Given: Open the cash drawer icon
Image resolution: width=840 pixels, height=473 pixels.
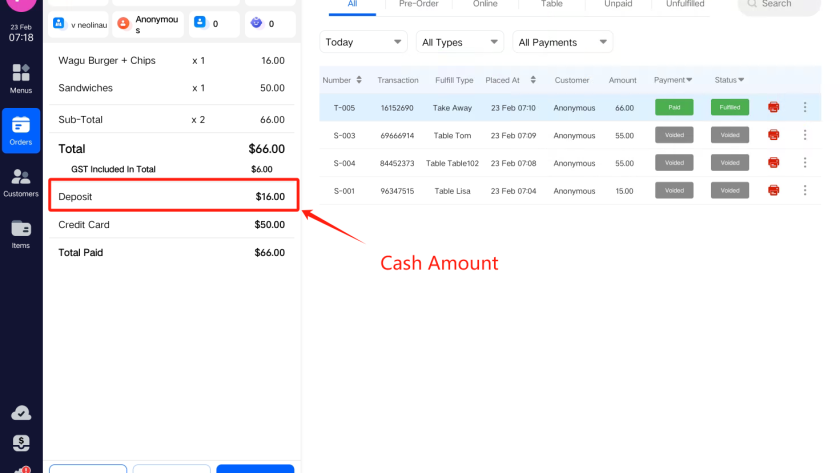Looking at the screenshot, I should pos(21,442).
